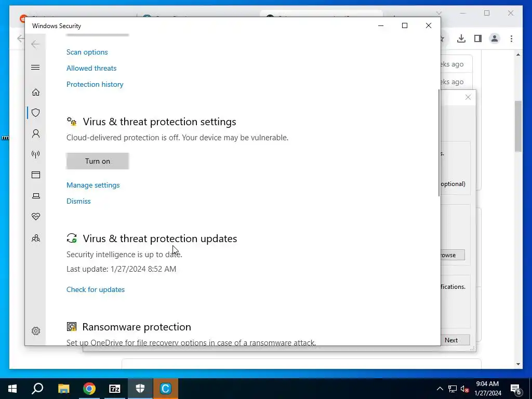Open App & browser control icon
Viewport: 532px width, 399px height.
click(36, 175)
